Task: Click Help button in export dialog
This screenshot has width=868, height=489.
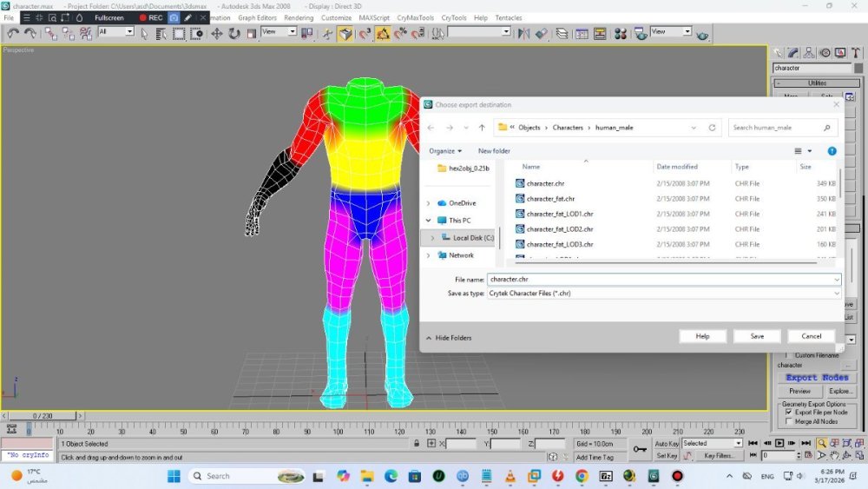Action: coord(702,336)
